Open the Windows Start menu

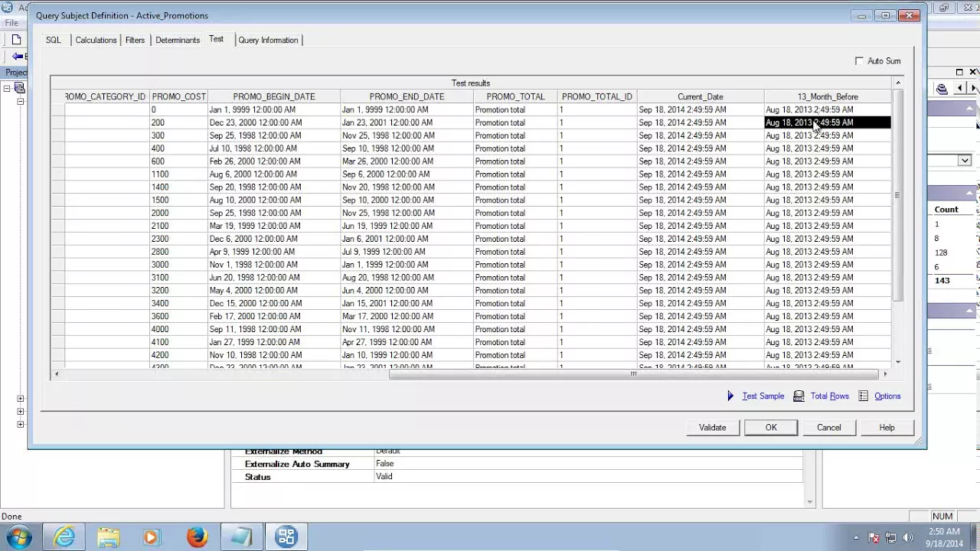18,537
